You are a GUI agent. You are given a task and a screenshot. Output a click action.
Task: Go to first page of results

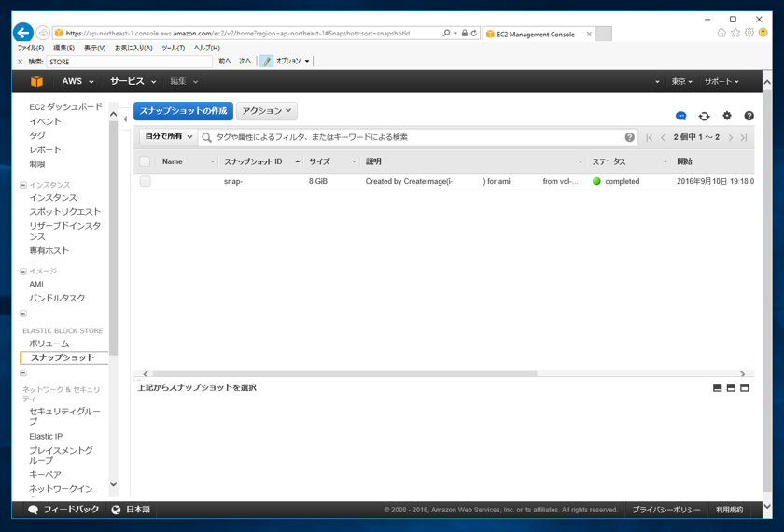click(649, 137)
